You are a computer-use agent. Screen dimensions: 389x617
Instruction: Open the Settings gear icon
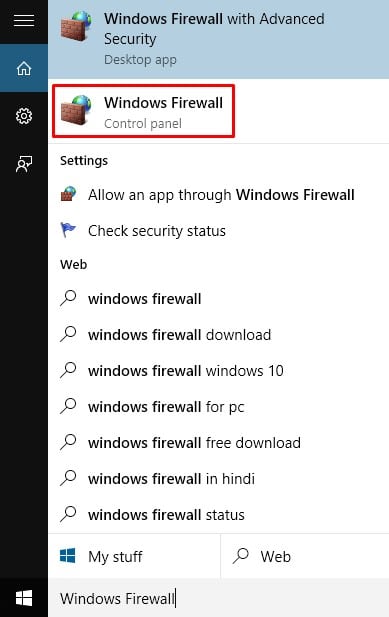[24, 116]
